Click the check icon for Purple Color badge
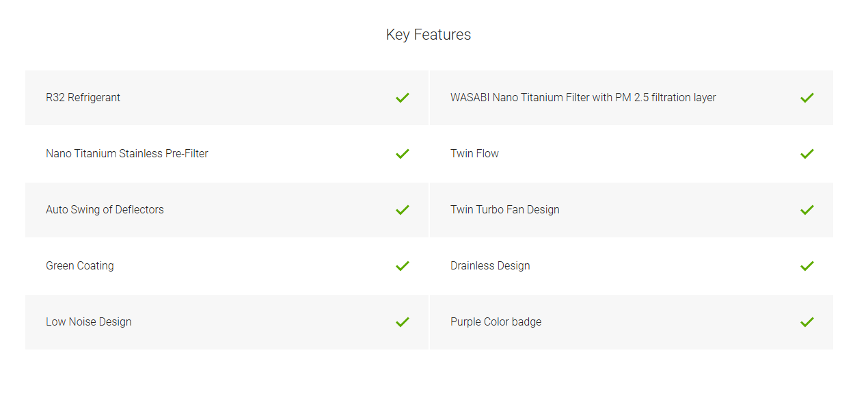The image size is (868, 396). point(807,322)
